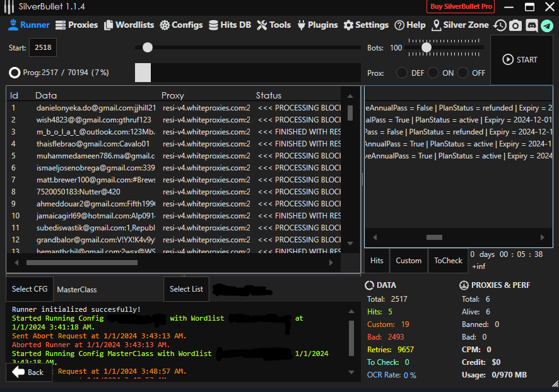Open the Discord icon link
This screenshot has height=392, width=559.
[x=531, y=25]
